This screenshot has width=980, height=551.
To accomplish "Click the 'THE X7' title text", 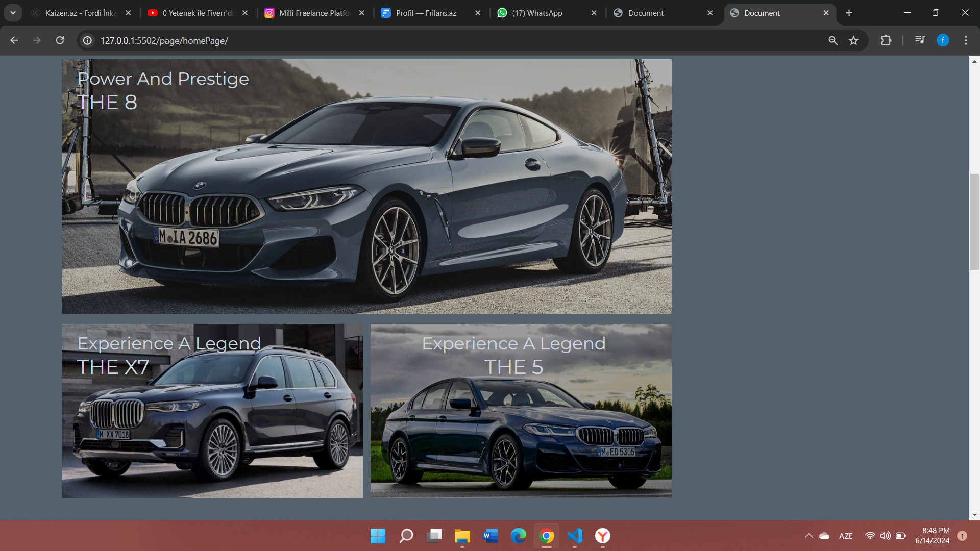I will point(113,367).
